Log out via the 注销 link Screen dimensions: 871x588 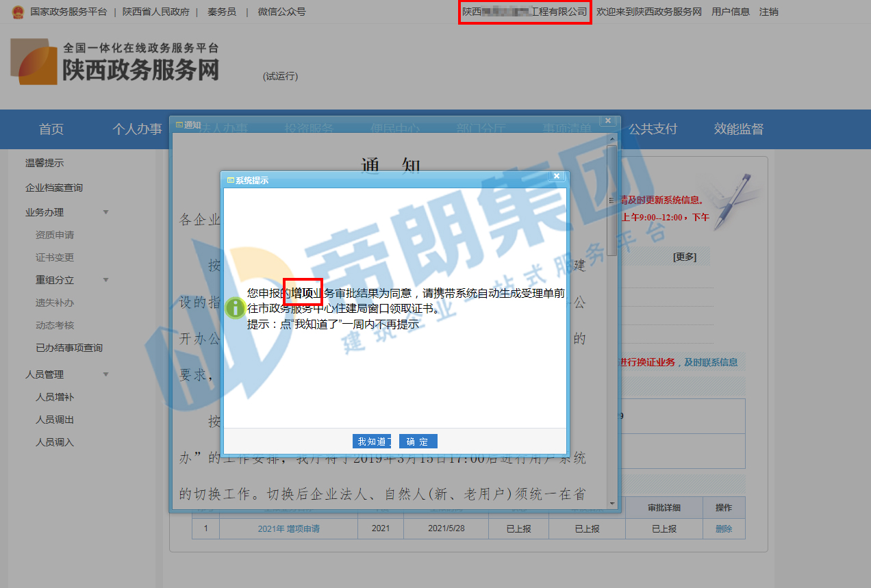pos(769,12)
